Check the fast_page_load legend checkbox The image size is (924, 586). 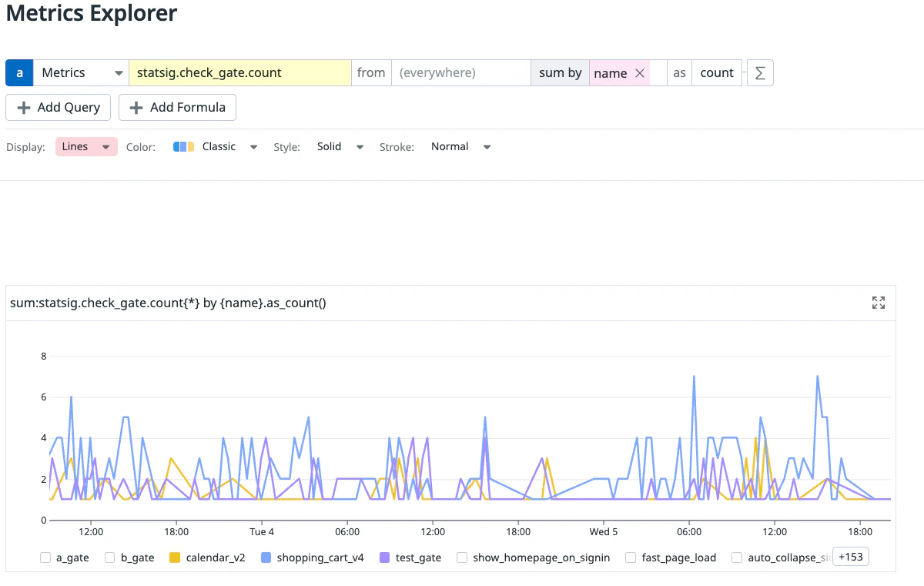pos(631,557)
